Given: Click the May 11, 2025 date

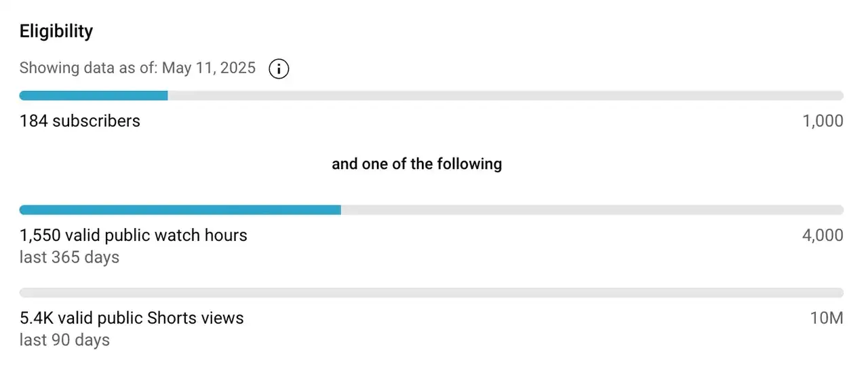Looking at the screenshot, I should tap(209, 68).
